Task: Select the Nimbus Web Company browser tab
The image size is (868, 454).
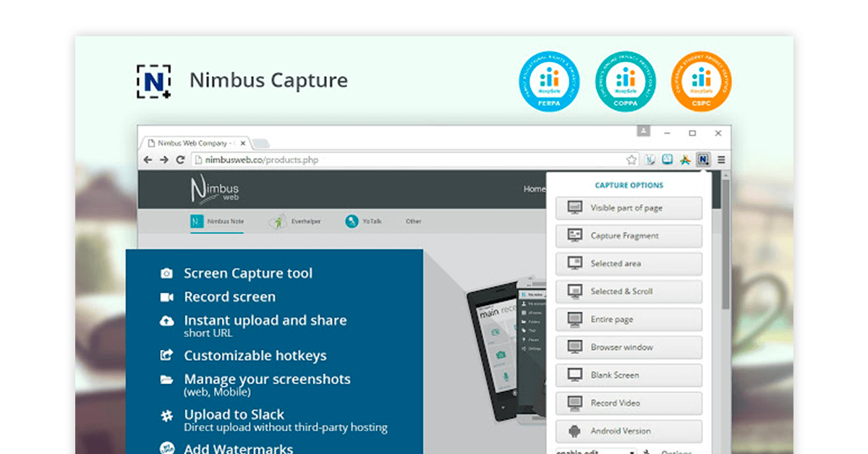Action: 195,143
